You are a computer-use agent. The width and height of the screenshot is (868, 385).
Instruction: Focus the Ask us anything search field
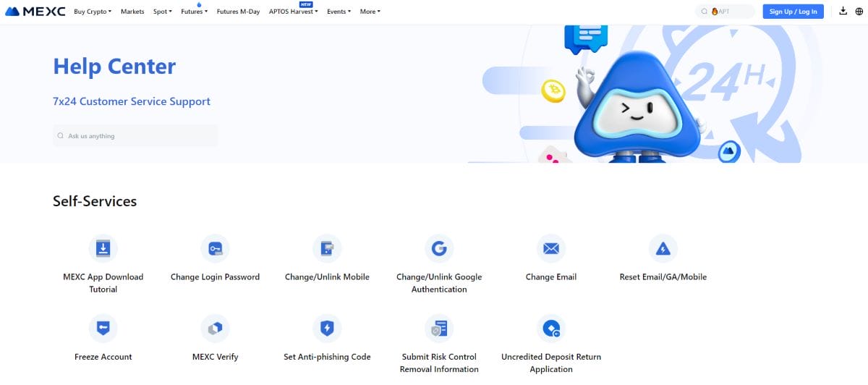135,136
